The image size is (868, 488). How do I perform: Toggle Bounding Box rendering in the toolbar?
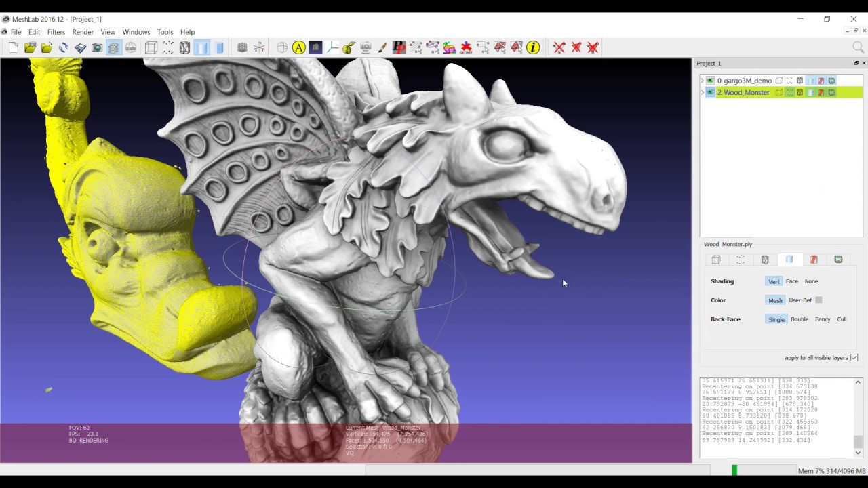tap(151, 47)
